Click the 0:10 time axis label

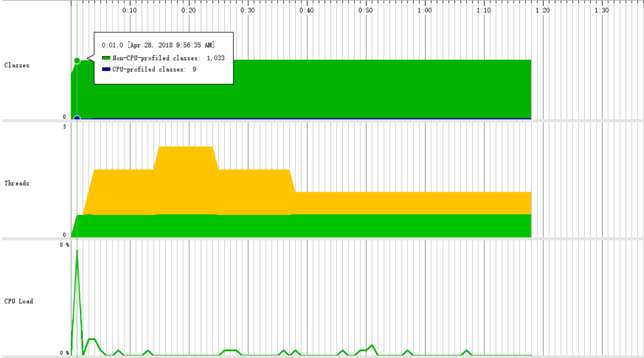tap(130, 10)
